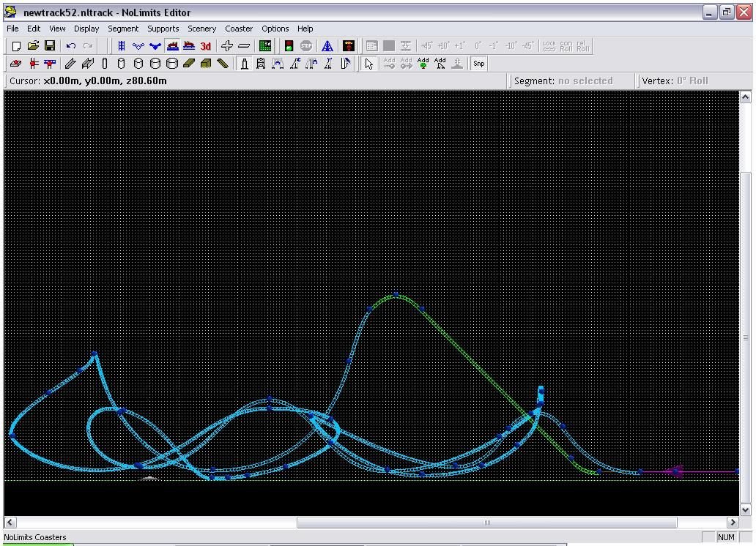Choose the single steel beam icon
Viewport: 756px width, 546px height.
[x=70, y=63]
